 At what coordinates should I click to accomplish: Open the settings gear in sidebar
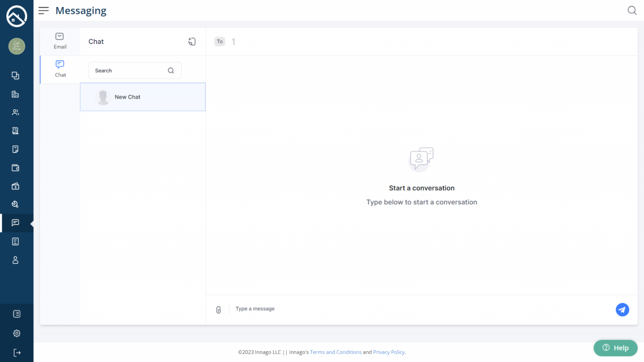pyautogui.click(x=16, y=333)
